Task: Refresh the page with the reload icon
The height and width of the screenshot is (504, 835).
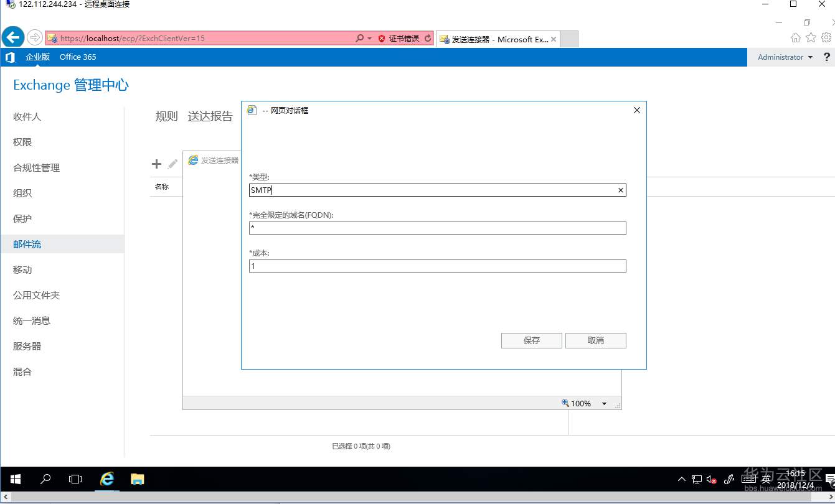Action: pos(428,37)
